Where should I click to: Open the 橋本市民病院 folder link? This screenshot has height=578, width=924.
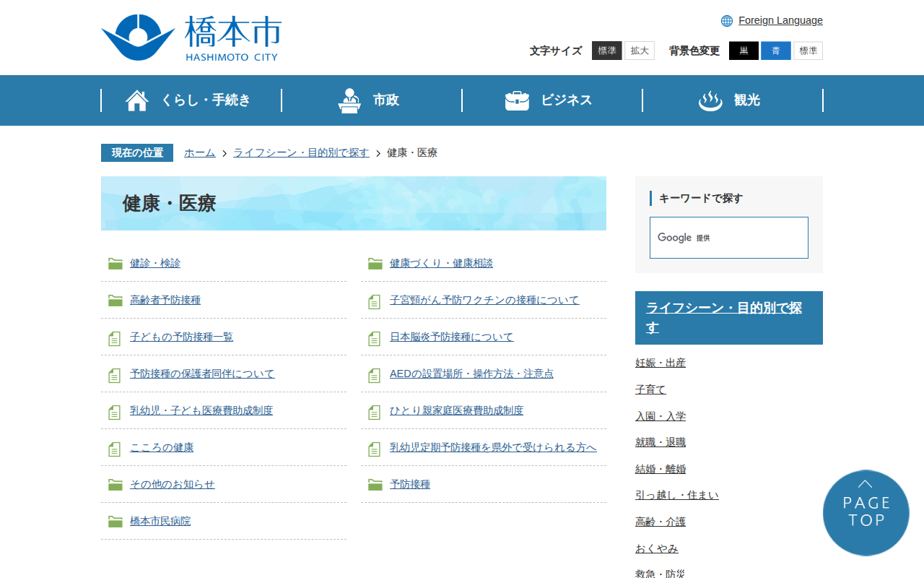(160, 521)
